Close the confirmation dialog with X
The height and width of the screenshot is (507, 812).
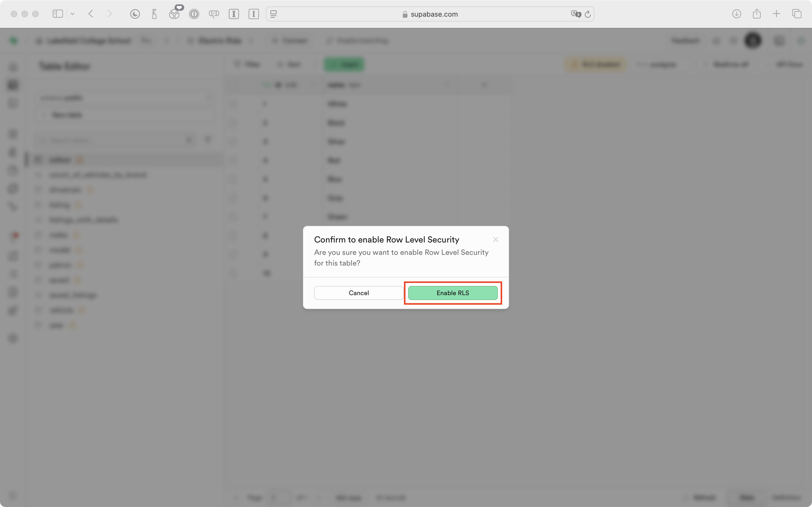[495, 240]
